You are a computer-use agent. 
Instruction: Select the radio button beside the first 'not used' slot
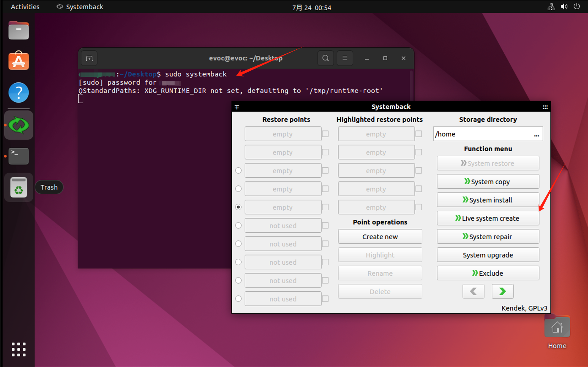(x=238, y=225)
